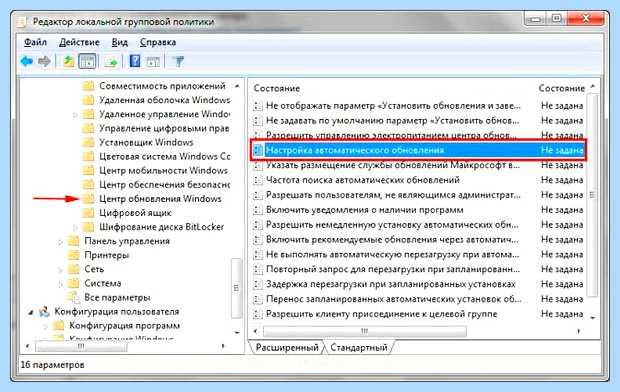Go up one level with folder icon
The width and height of the screenshot is (620, 392).
[x=69, y=61]
